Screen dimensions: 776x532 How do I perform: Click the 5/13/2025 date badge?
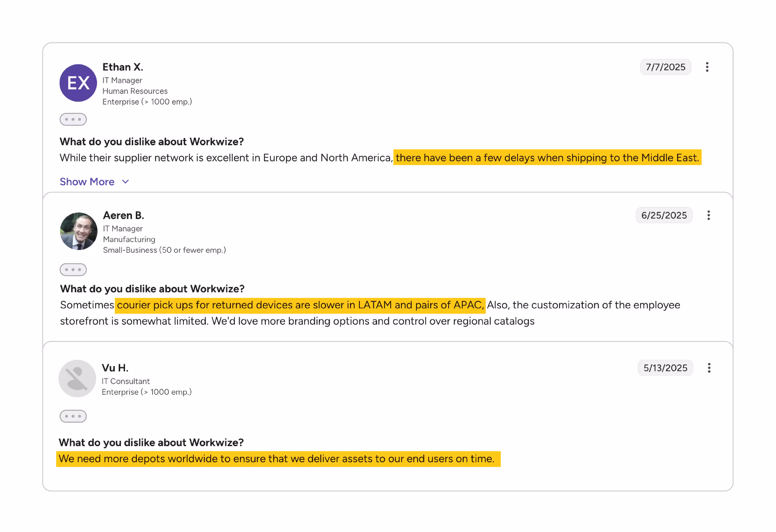pos(665,368)
